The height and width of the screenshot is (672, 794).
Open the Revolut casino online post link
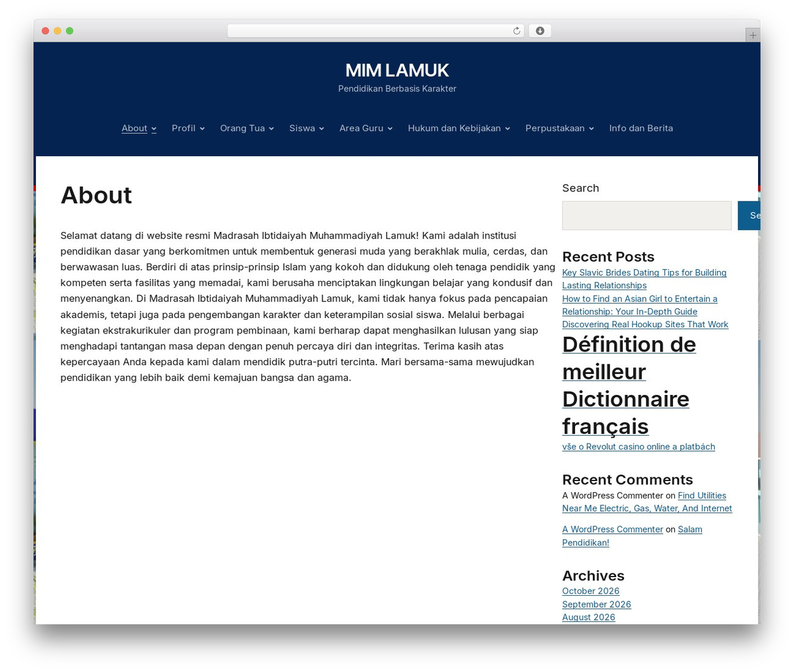click(x=638, y=446)
